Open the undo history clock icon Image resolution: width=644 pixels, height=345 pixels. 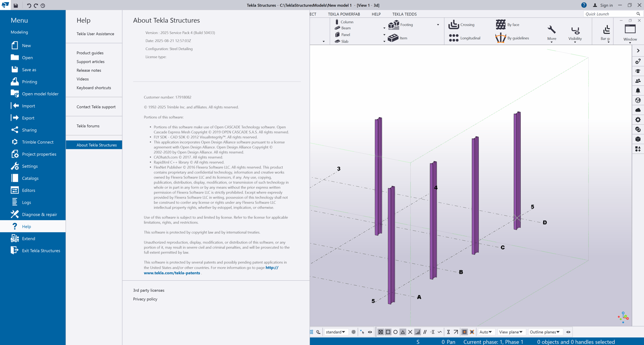(43, 5)
